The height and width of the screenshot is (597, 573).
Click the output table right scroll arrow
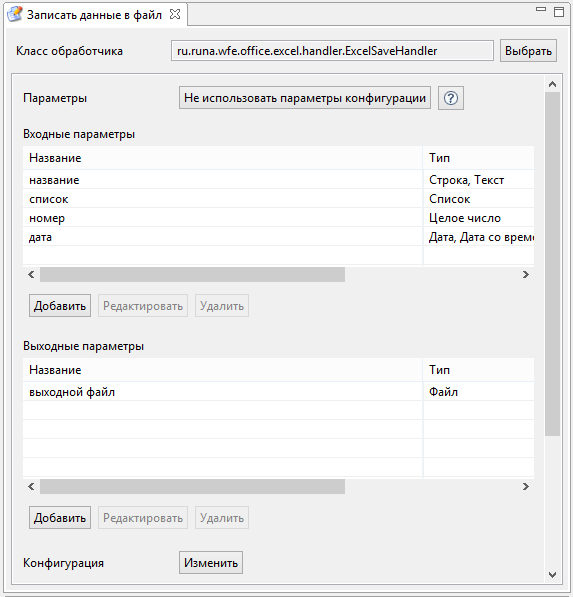coord(526,487)
